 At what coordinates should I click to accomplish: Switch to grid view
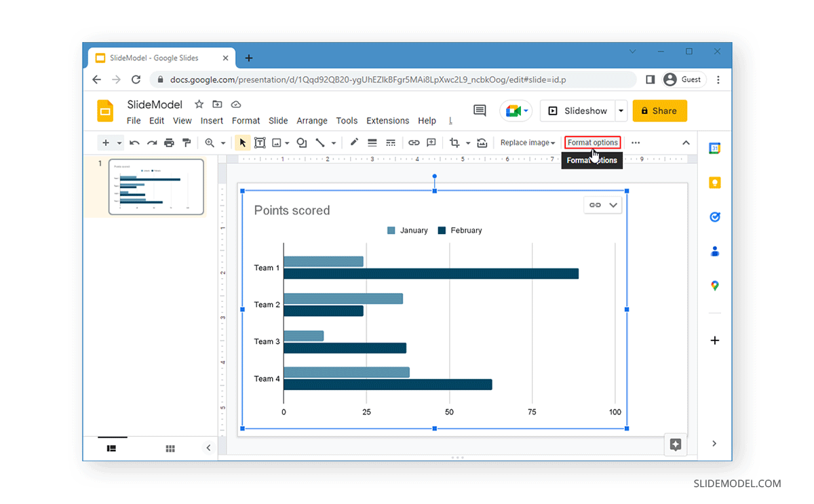click(x=170, y=448)
